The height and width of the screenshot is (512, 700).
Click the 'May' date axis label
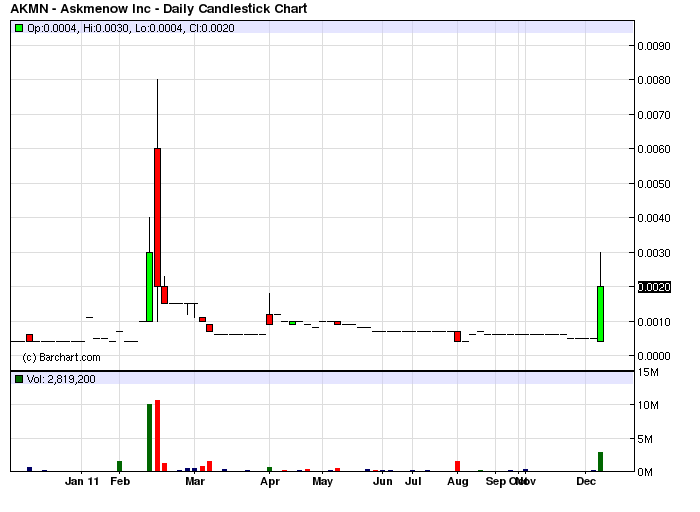pos(322,481)
